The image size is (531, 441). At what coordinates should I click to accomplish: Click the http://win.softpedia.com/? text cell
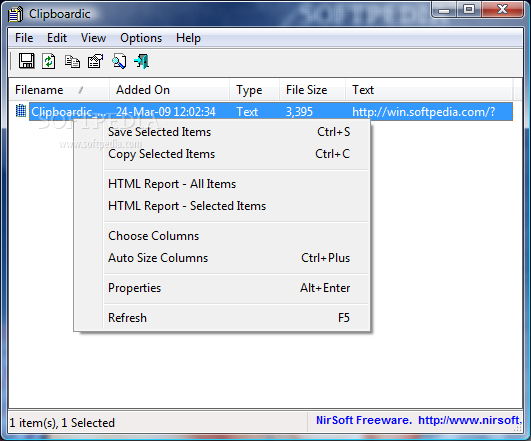click(x=424, y=112)
